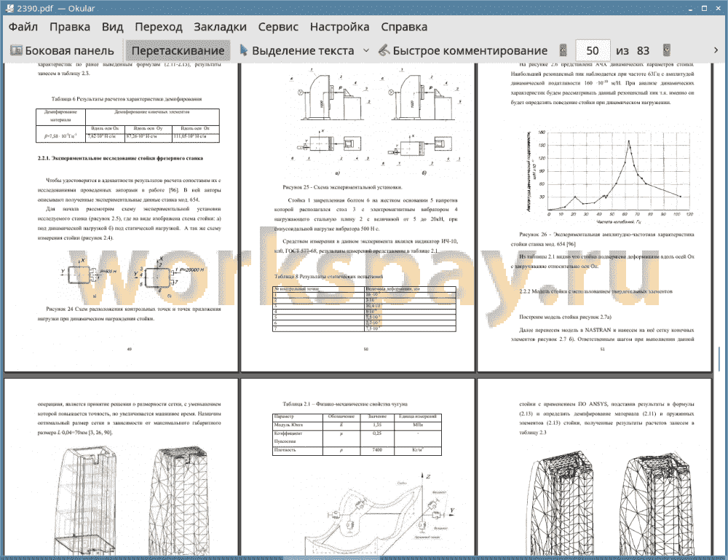Click the window title "2390.pdf — Okular"
728x560 pixels.
[56, 8]
